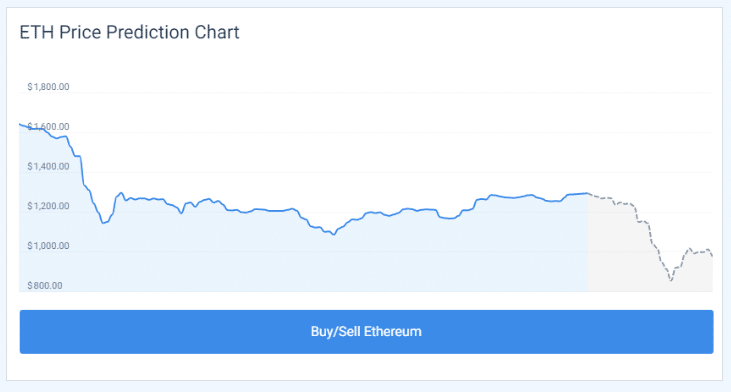This screenshot has width=731, height=392.
Task: Click the $1,400.00 axis label
Action: coord(48,166)
